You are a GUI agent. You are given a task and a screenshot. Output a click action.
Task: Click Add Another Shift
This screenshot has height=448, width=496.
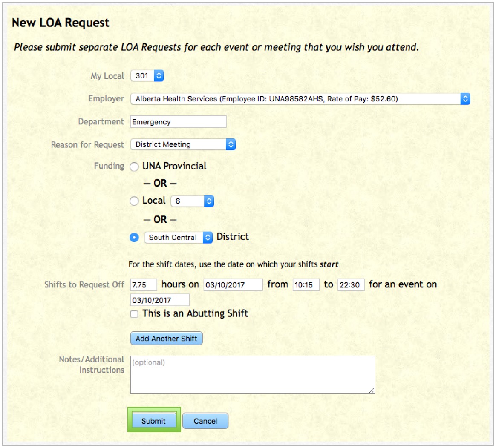[166, 338]
